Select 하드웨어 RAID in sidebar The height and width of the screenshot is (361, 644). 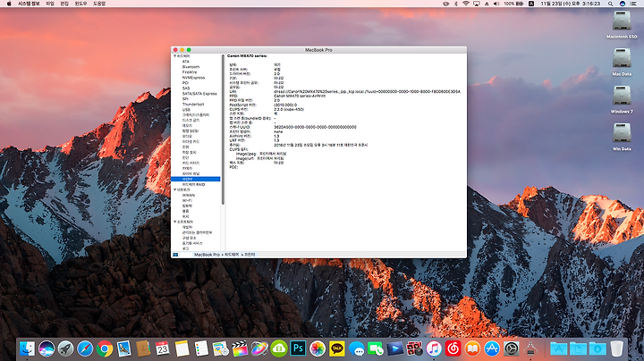coord(193,185)
